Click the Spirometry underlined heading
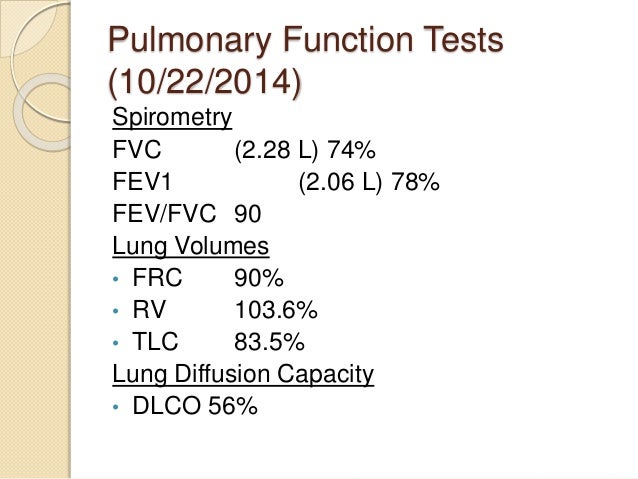This screenshot has width=638, height=479. pos(172,118)
